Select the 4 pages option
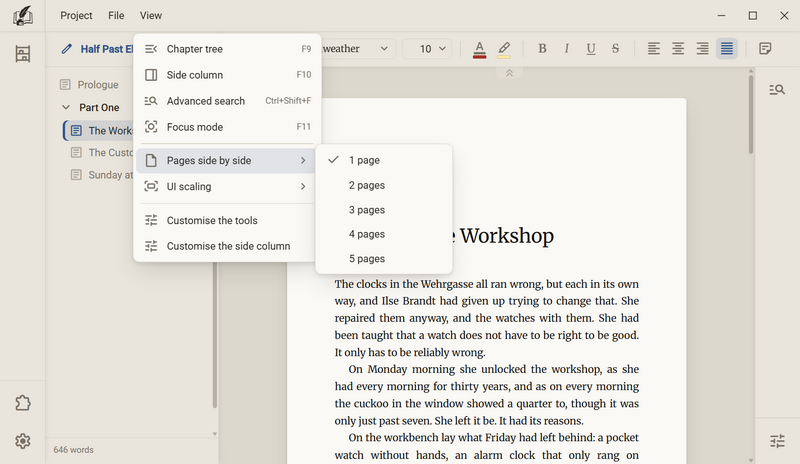800x464 pixels. (x=384, y=234)
